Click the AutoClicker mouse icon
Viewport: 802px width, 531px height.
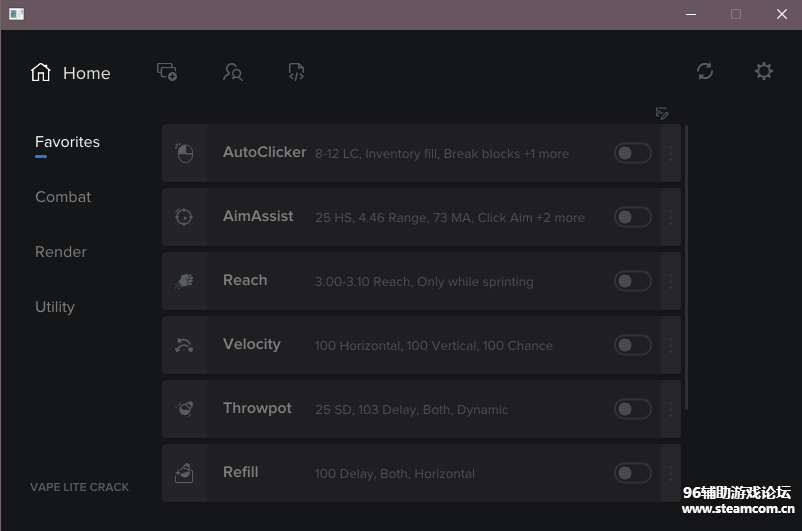pos(184,153)
